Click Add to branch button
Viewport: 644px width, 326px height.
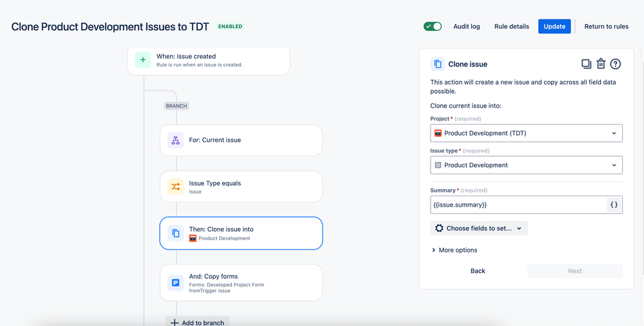click(x=197, y=322)
